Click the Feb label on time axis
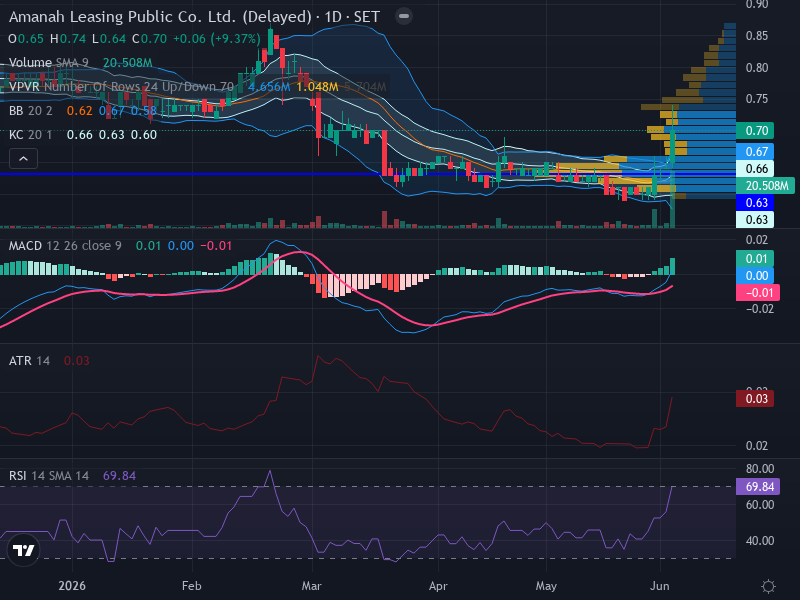 pyautogui.click(x=191, y=586)
